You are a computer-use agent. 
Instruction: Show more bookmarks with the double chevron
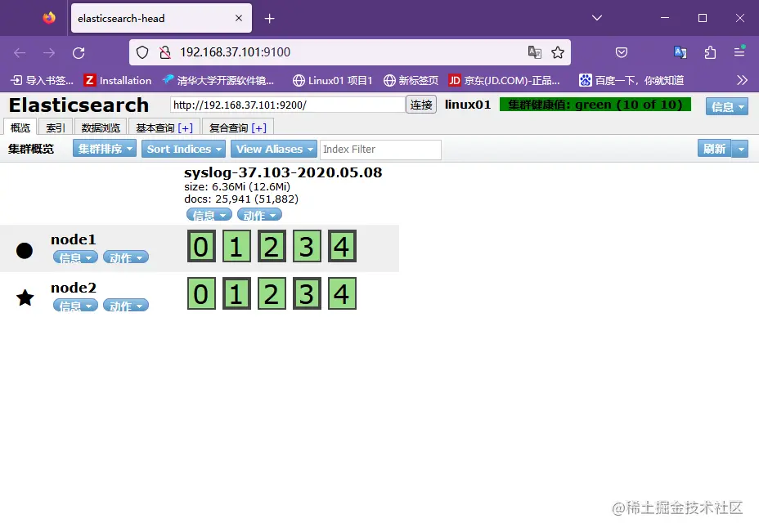coord(742,80)
